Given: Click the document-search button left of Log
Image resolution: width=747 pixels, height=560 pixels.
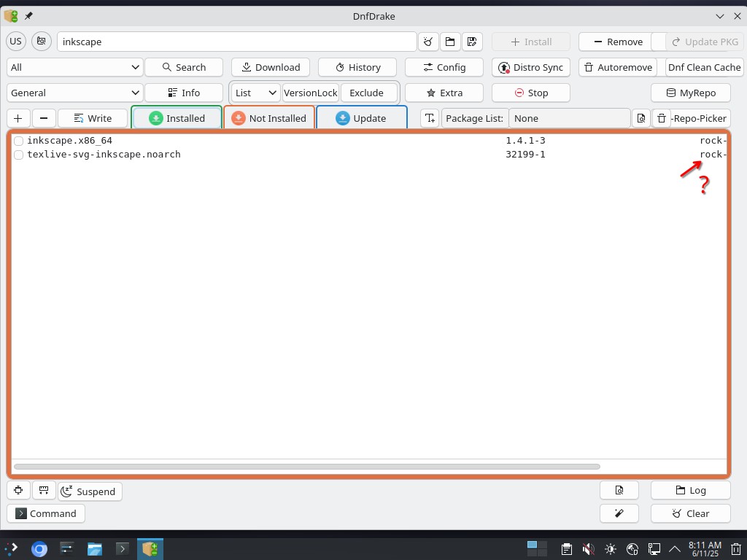Looking at the screenshot, I should (x=619, y=491).
